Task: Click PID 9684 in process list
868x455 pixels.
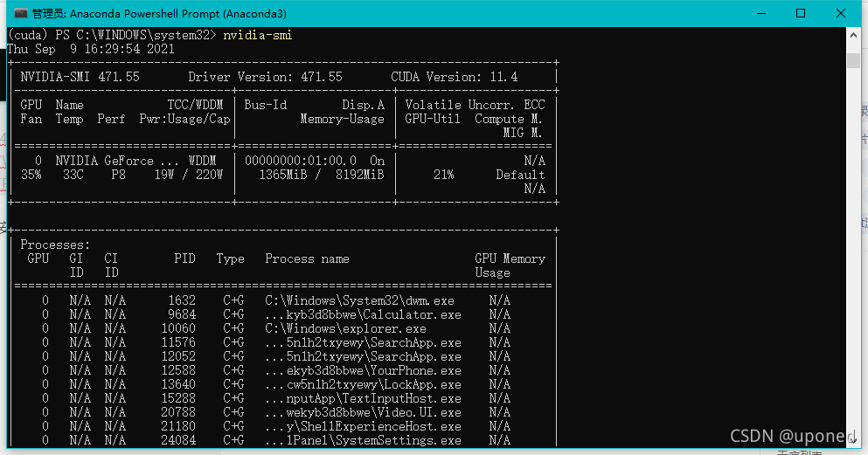Action: pyautogui.click(x=182, y=314)
